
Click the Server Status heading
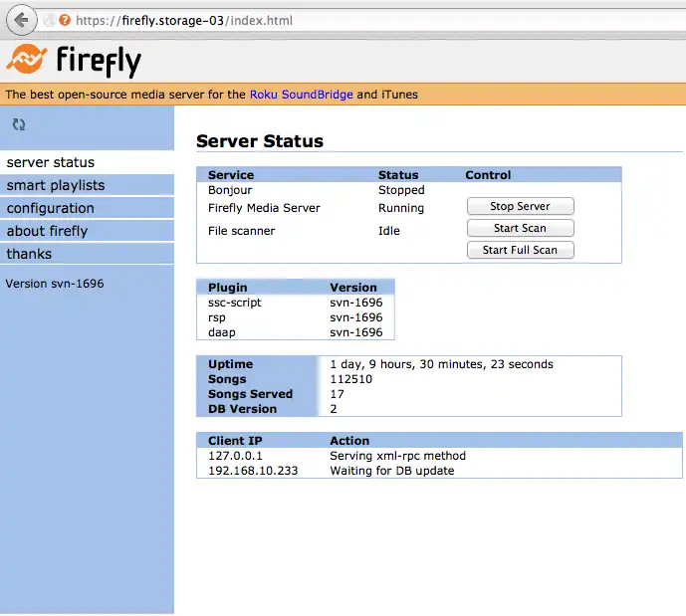(260, 141)
